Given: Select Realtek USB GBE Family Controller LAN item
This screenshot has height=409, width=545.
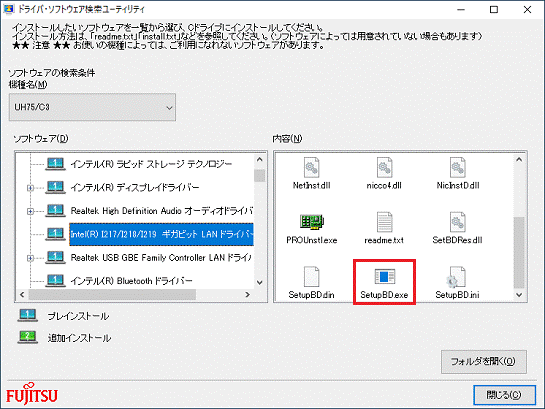Looking at the screenshot, I should point(161,257).
